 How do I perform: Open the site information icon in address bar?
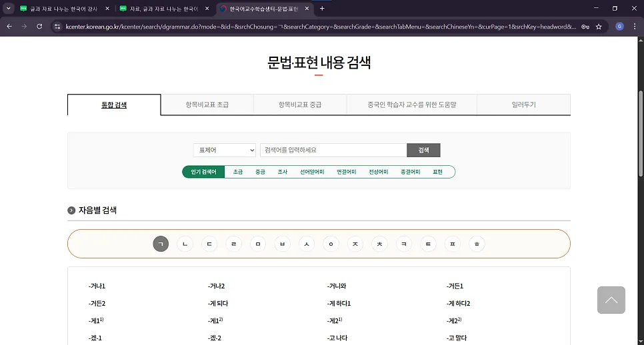57,26
